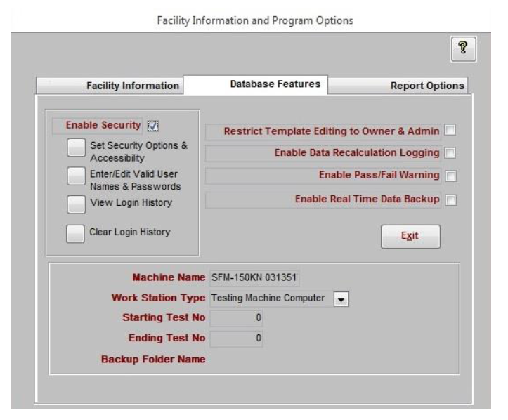This screenshot has height=420, width=508.
Task: Click the Machine Name field
Action: click(254, 278)
